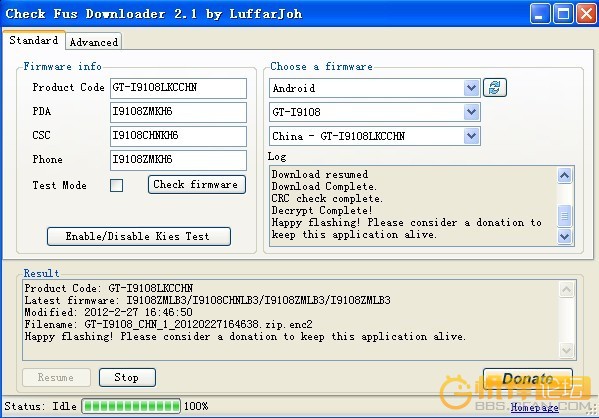Screen dimensions: 599x418
Task: Stop the download with Stop button
Action: pyautogui.click(x=127, y=377)
